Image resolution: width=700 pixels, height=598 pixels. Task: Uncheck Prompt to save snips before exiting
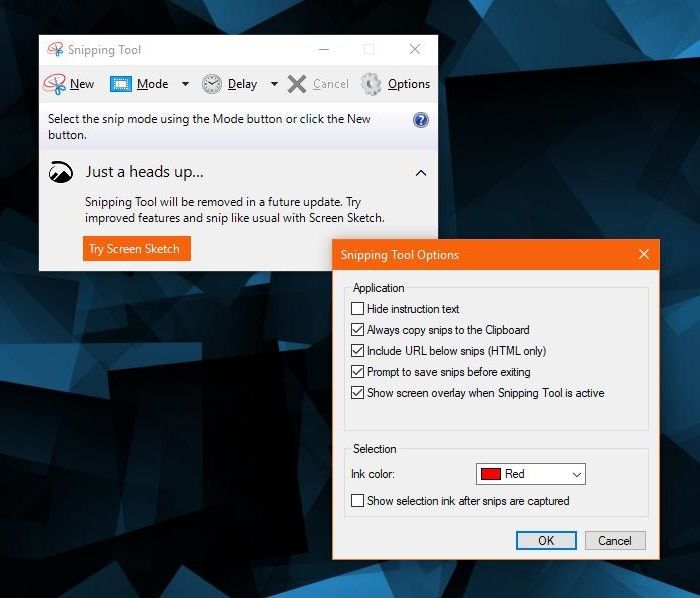pyautogui.click(x=358, y=372)
